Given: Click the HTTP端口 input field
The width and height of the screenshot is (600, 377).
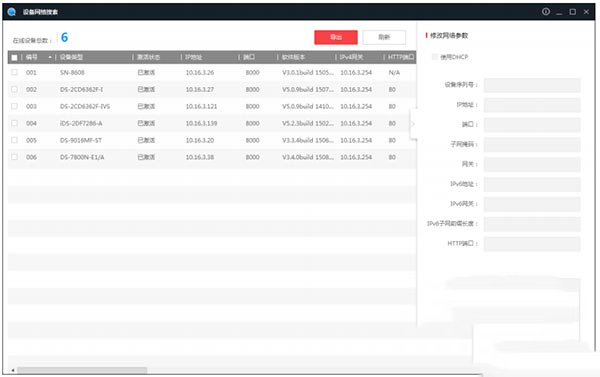Looking at the screenshot, I should click(532, 244).
